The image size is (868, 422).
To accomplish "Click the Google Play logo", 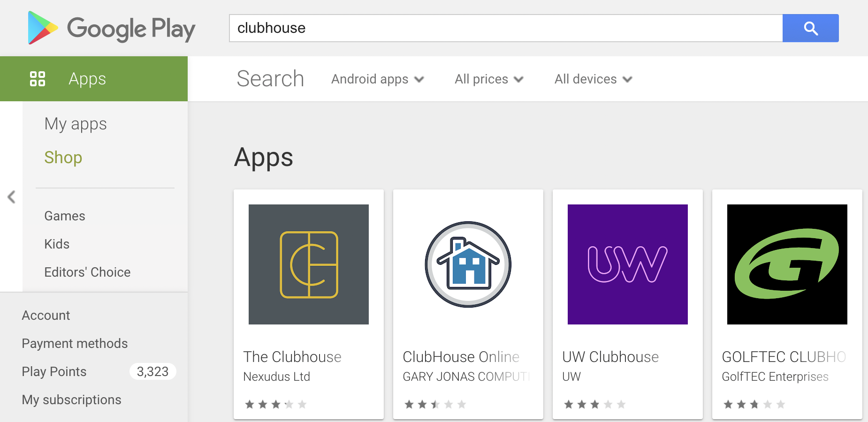I will 112,28.
